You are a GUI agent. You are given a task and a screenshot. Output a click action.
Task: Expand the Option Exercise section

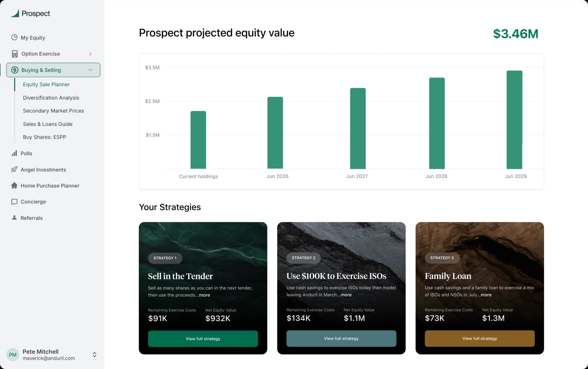(90, 54)
